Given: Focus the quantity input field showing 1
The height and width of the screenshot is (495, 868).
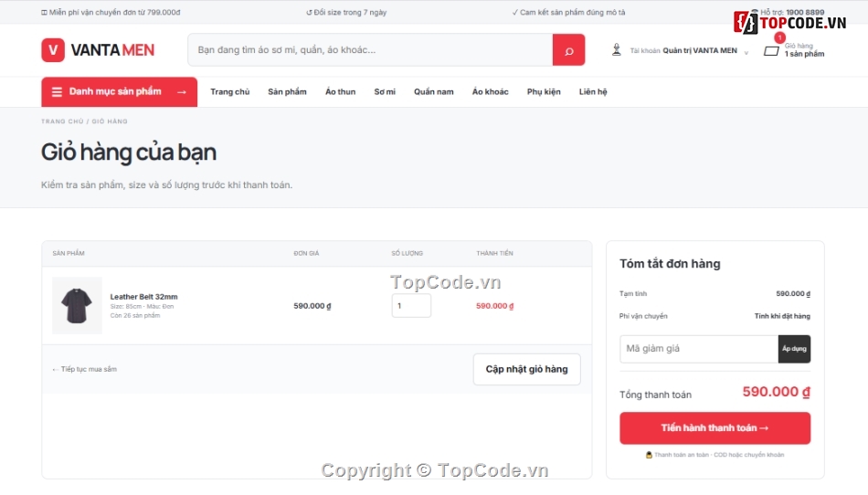Looking at the screenshot, I should coord(411,305).
